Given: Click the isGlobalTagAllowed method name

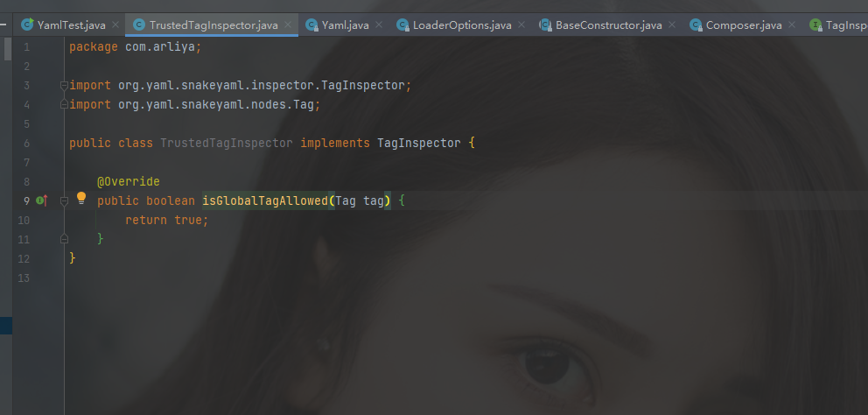Looking at the screenshot, I should 265,200.
